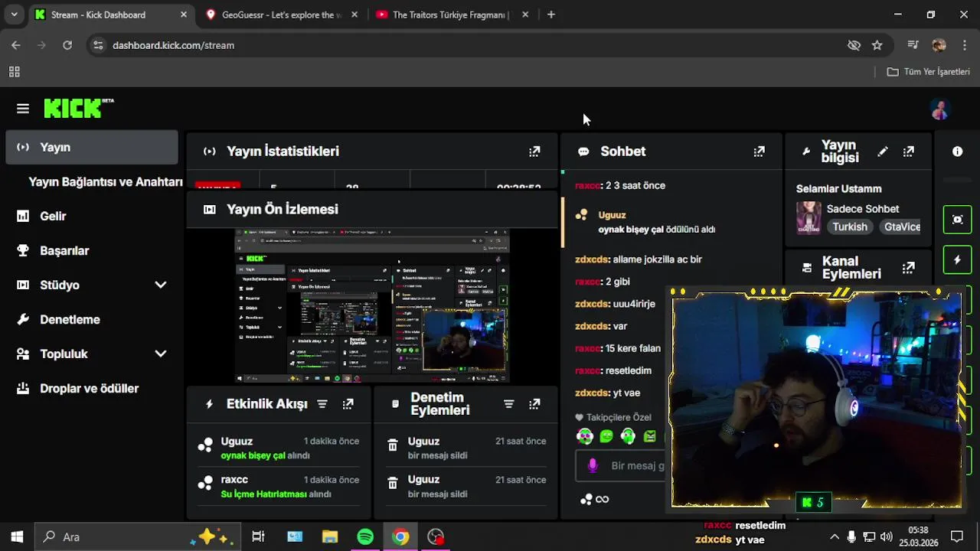
Task: Open a new browser tab
Action: pyautogui.click(x=551, y=15)
